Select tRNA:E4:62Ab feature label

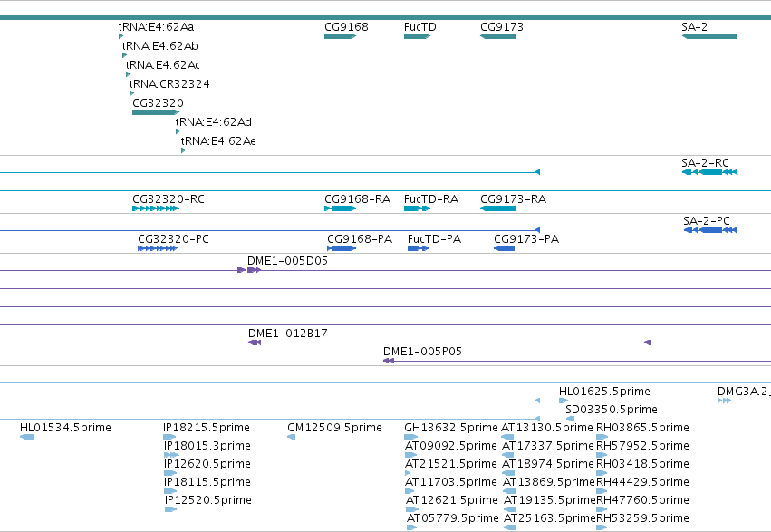click(159, 46)
